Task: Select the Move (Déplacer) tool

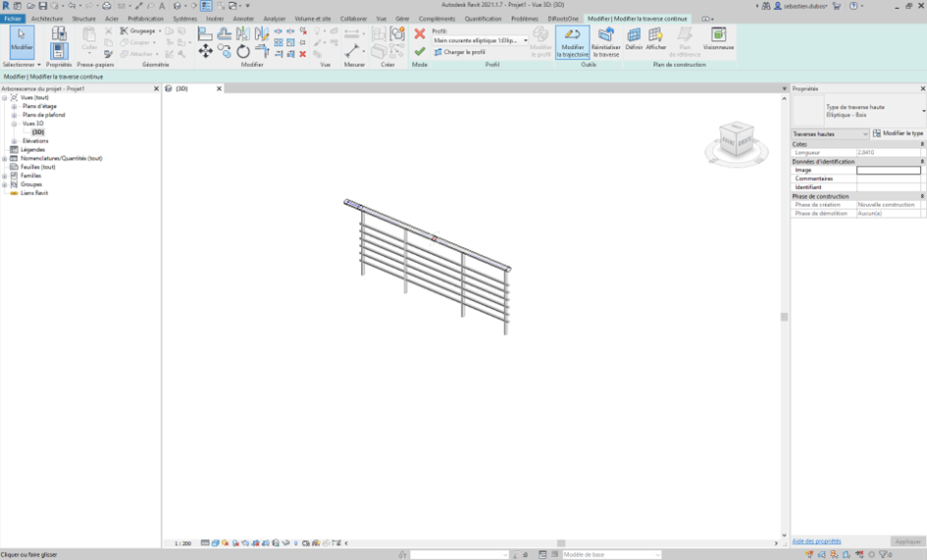Action: click(205, 51)
